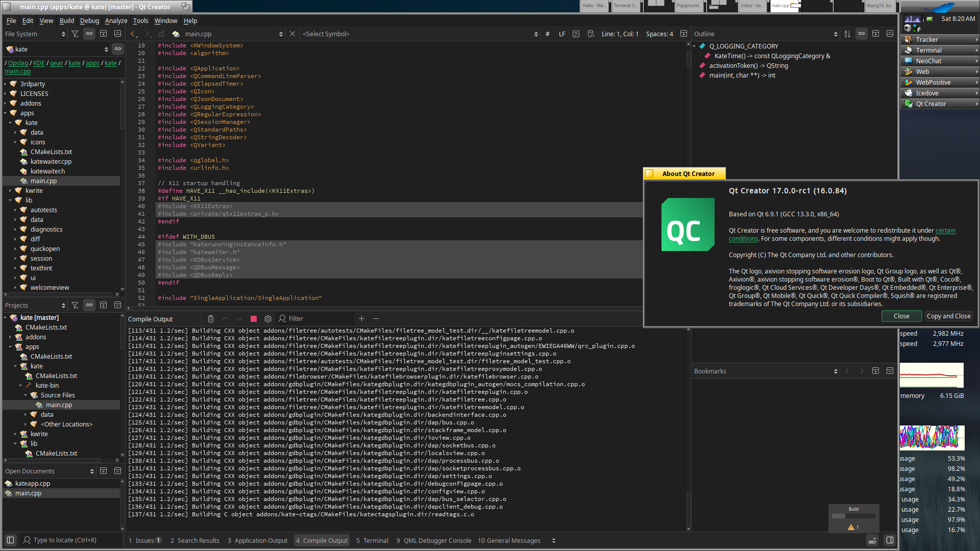Toggle synchronize with editor in Outline panel
The image size is (980, 551).
point(862,34)
